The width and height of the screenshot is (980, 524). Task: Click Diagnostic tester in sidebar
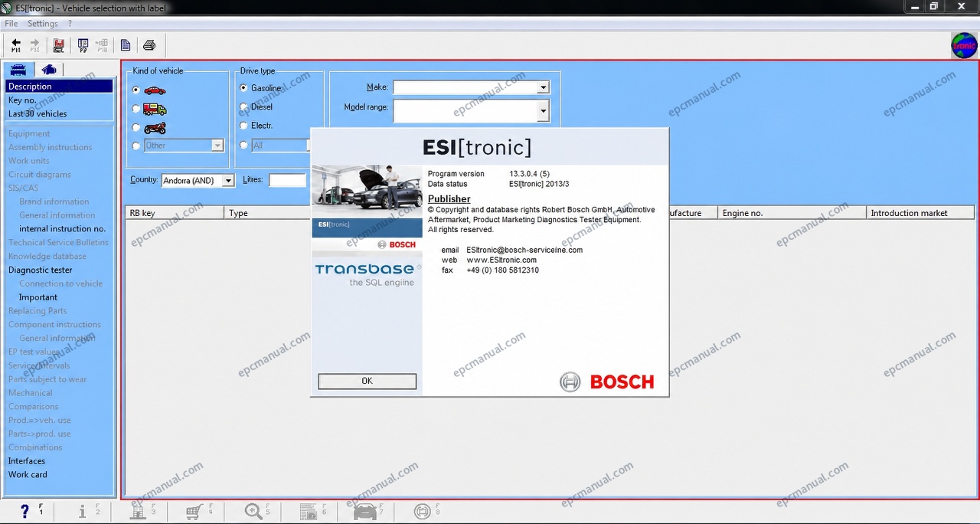pyautogui.click(x=41, y=270)
